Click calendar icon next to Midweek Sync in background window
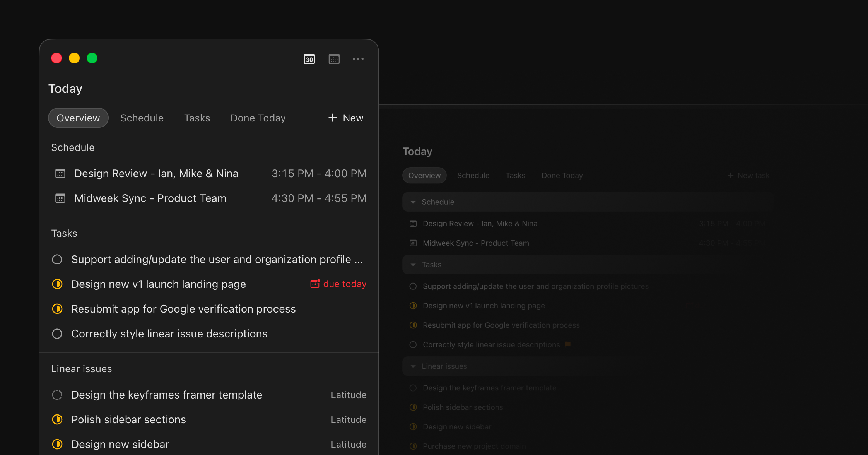Screen dimensions: 868x455 coord(413,243)
